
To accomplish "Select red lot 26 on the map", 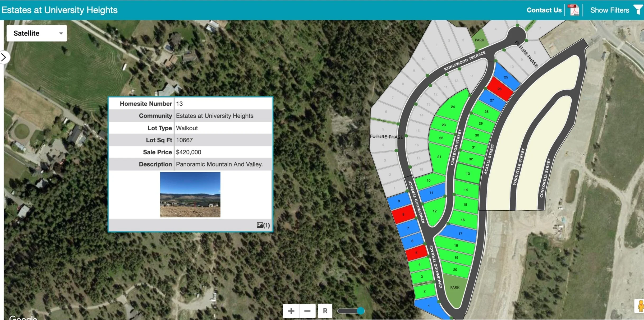I will coord(500,89).
